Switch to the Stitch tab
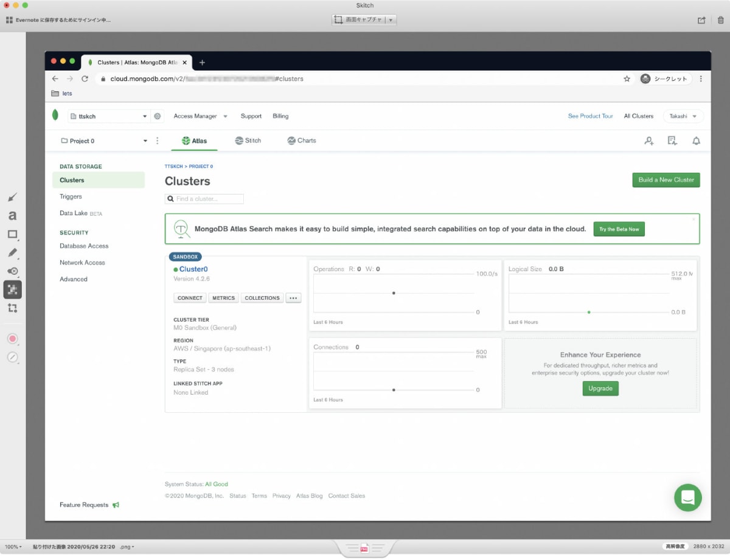The height and width of the screenshot is (560, 730). point(248,140)
